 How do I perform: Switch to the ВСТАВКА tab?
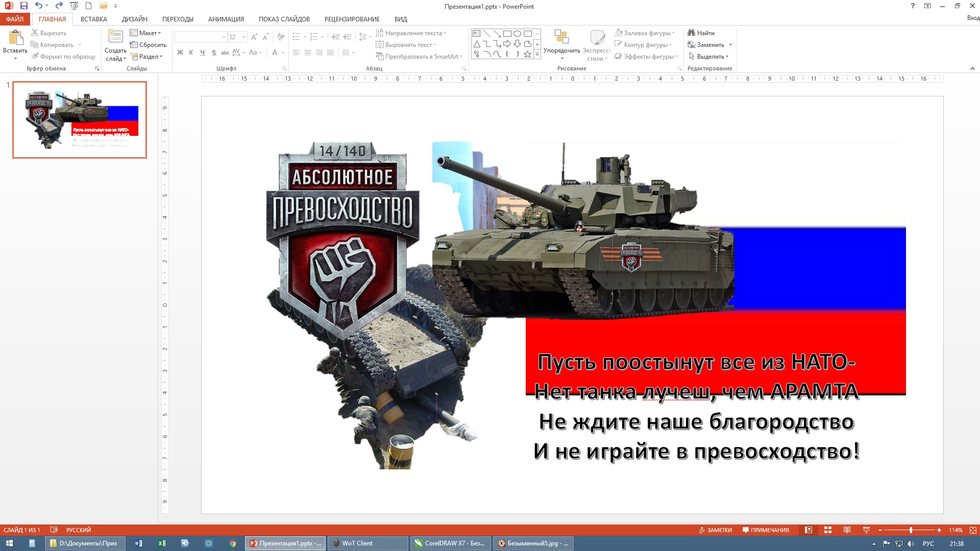(93, 19)
